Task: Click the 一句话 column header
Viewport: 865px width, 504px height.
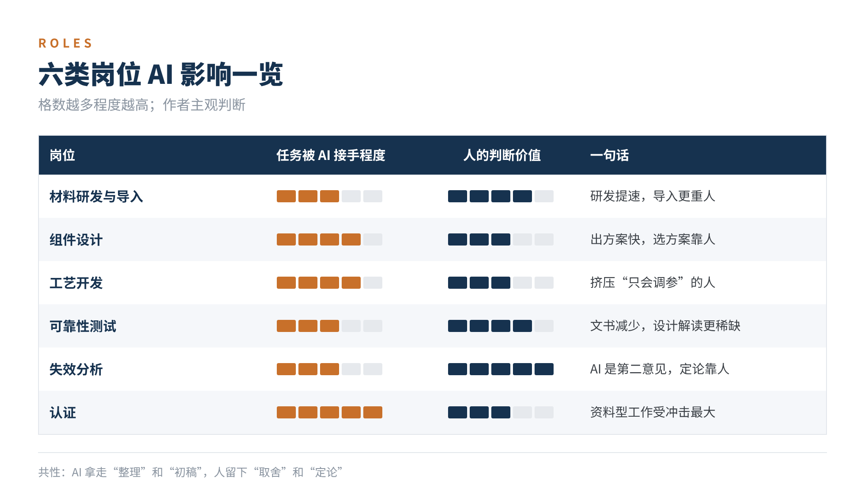Action: 609,155
